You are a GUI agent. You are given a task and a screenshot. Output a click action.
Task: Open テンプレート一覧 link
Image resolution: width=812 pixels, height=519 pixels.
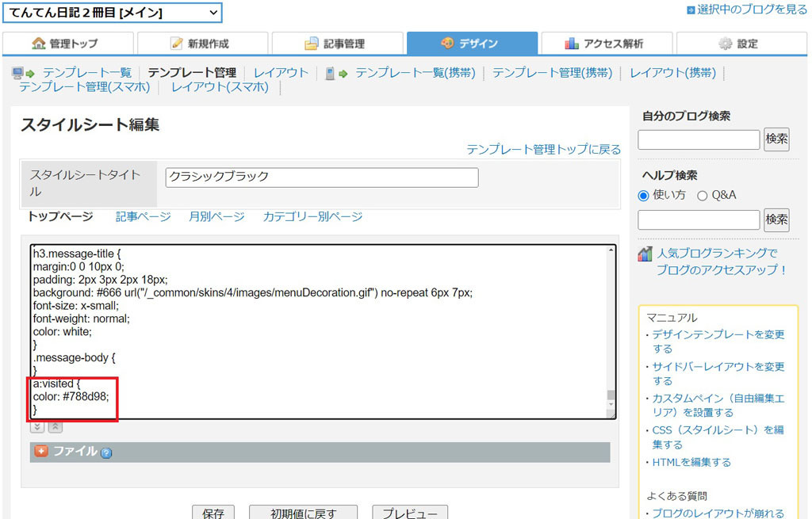87,73
